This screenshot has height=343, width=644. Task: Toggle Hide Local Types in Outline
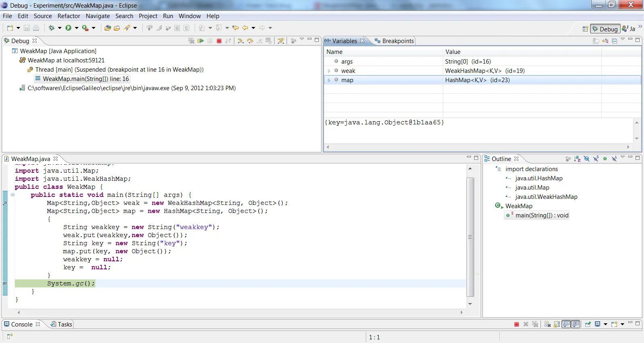coord(614,159)
